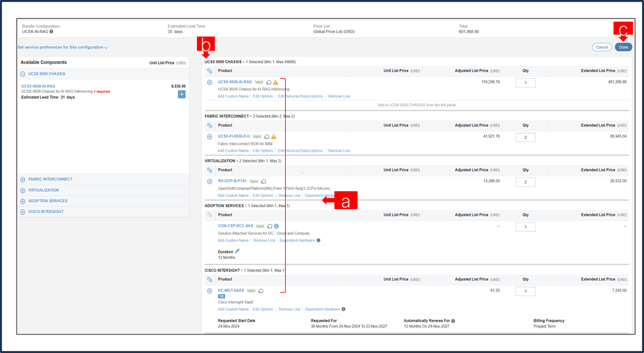The width and height of the screenshot is (644, 353).
Task: Click the headset icon beside DC-MGT-SAAS
Action: [x=261, y=290]
